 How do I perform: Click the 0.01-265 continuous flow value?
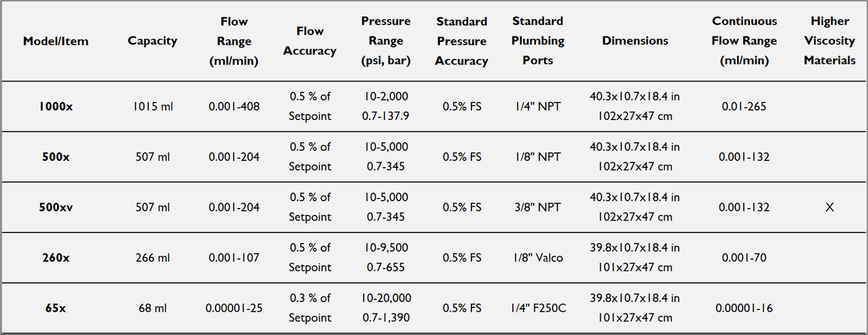click(x=744, y=107)
